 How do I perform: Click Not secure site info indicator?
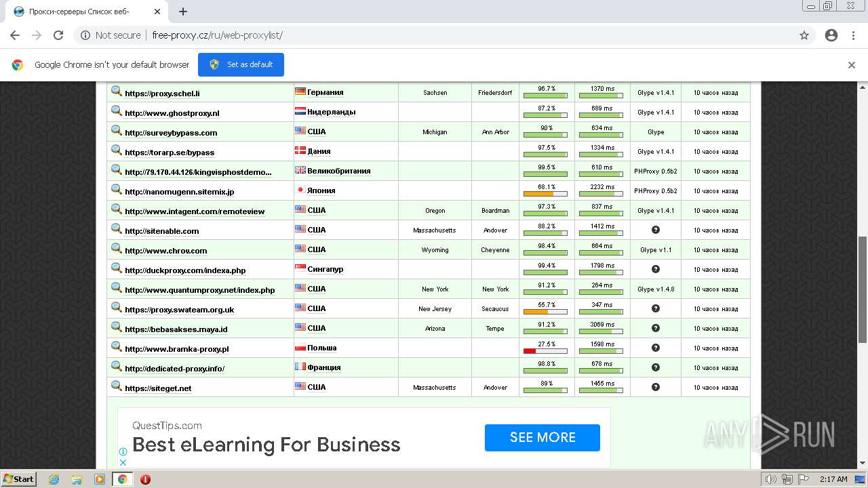tap(111, 35)
